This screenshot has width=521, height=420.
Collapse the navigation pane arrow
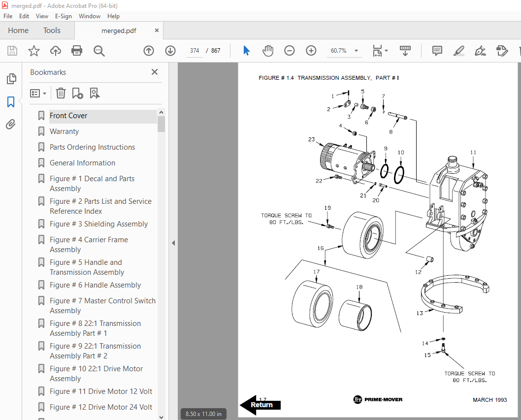tap(173, 243)
